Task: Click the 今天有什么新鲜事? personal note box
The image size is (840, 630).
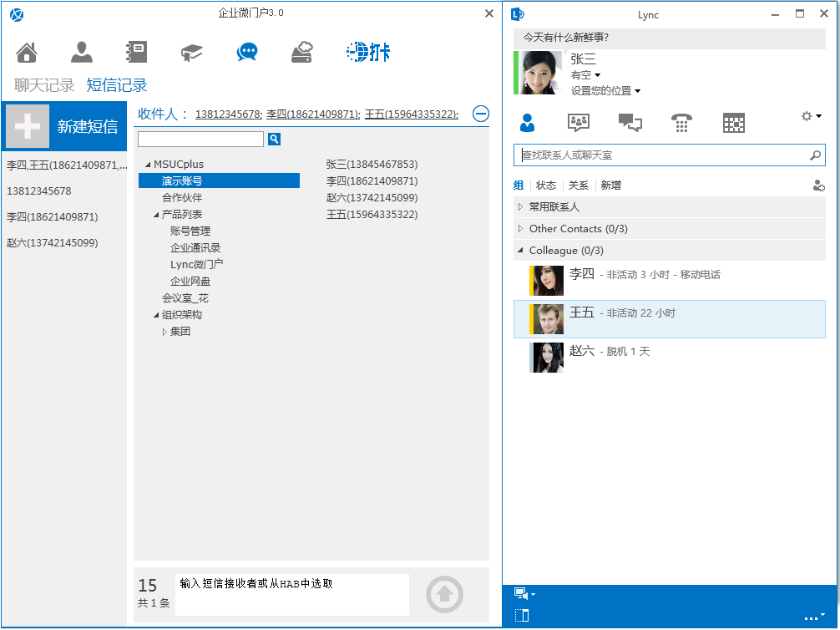Action: point(669,38)
